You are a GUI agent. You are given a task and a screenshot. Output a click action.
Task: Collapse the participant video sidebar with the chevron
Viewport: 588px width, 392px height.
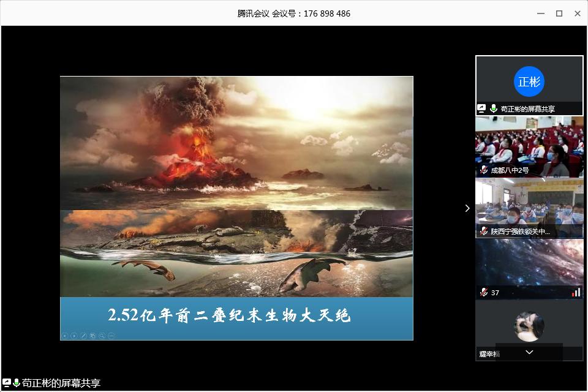pyautogui.click(x=467, y=208)
